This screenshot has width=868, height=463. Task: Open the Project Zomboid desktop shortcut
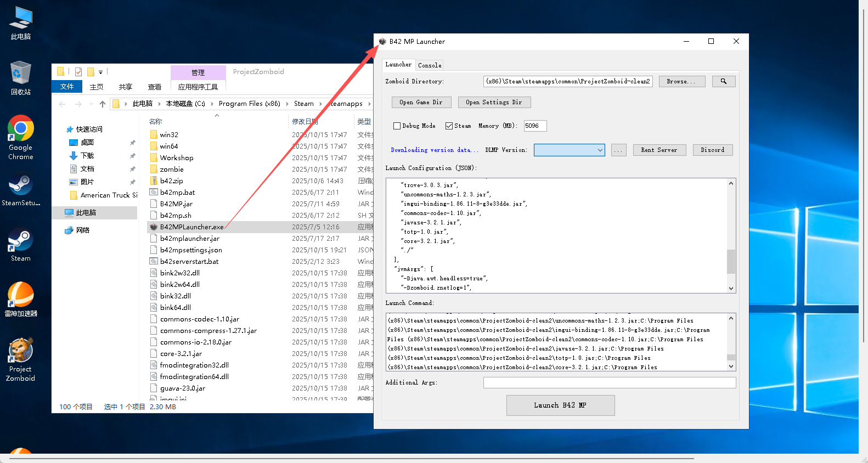[x=20, y=358]
